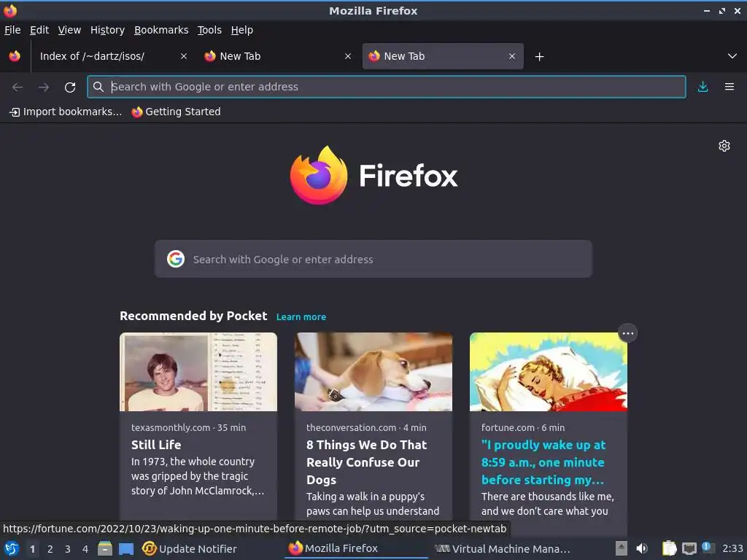Switch to Virtual Machine Manager taskbar button
The image size is (747, 560).
tap(503, 549)
